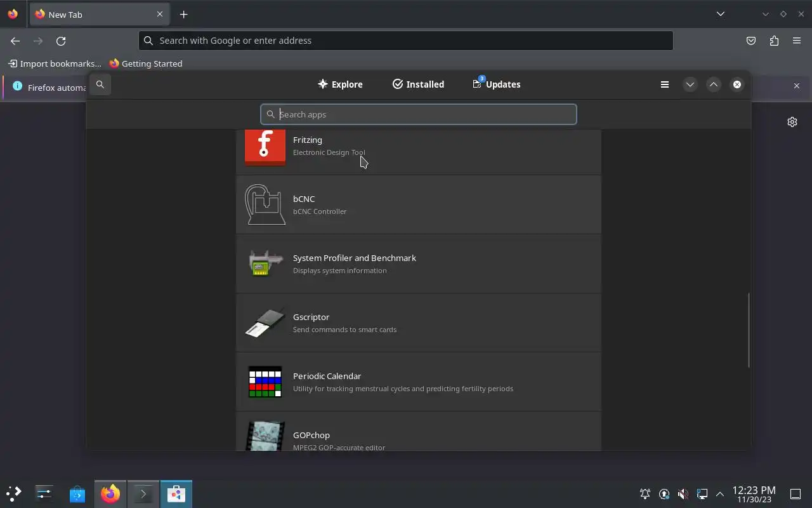Open new tab page settings gear
Image resolution: width=812 pixels, height=508 pixels.
(x=792, y=122)
